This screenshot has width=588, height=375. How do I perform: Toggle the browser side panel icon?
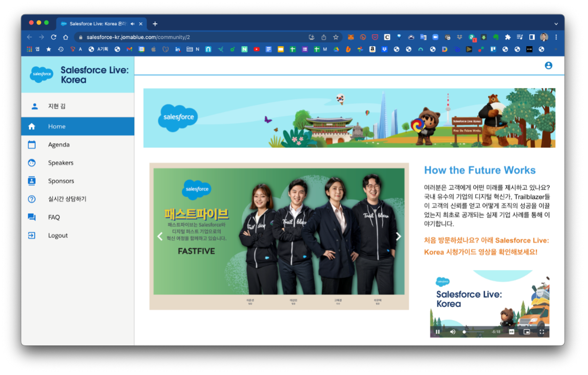coord(532,37)
